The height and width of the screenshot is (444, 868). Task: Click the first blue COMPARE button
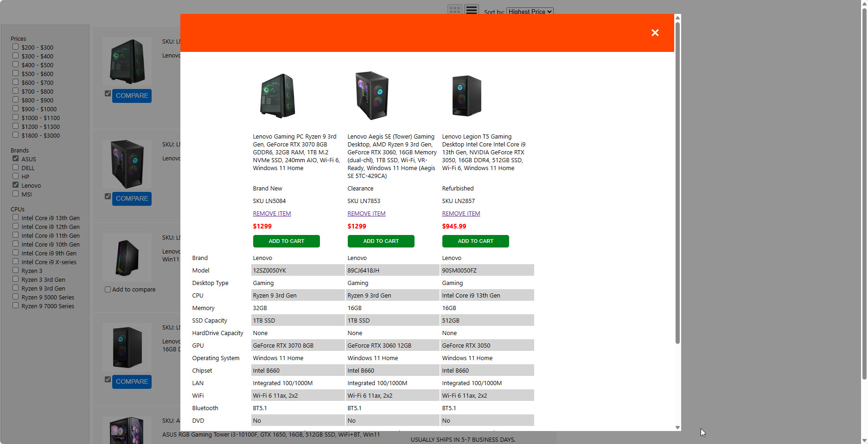[x=132, y=95]
